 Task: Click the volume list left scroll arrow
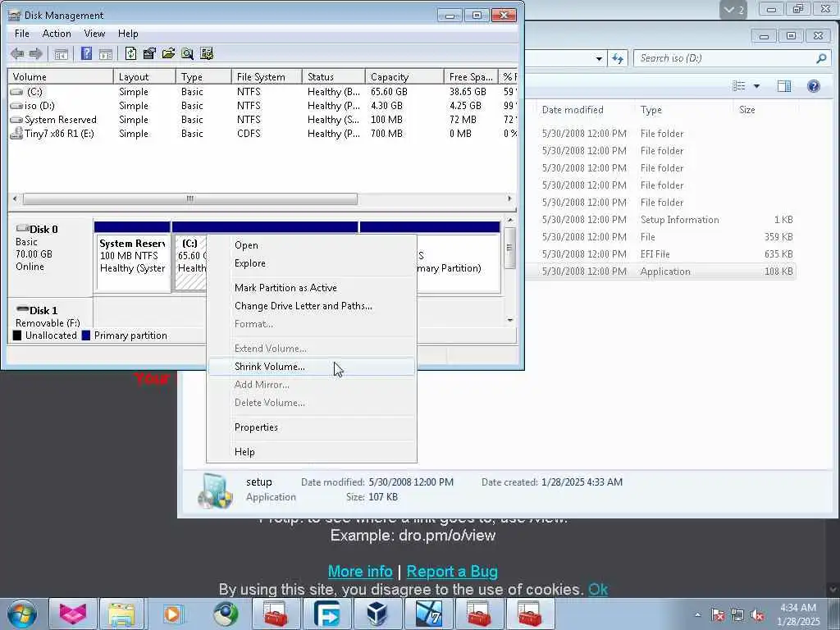(15, 199)
